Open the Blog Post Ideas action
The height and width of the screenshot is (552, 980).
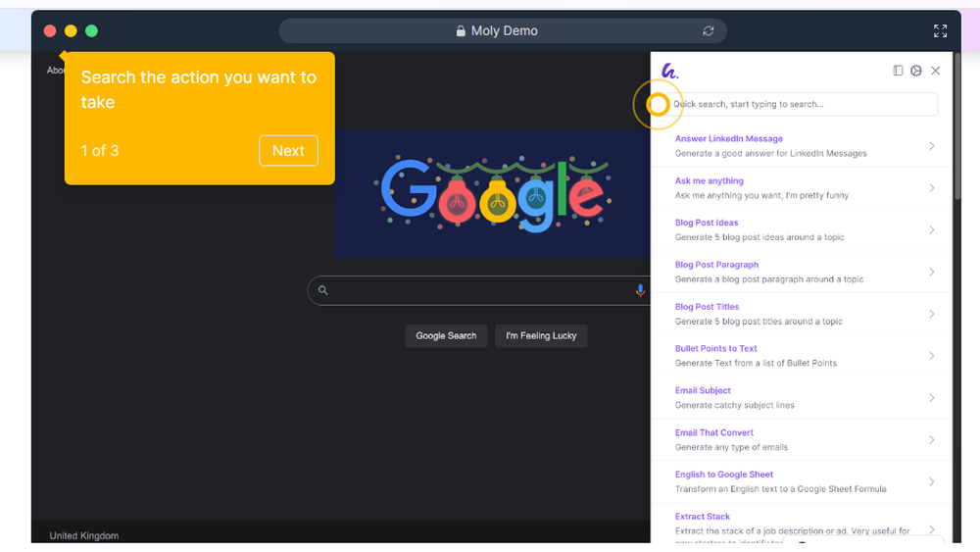pyautogui.click(x=802, y=229)
